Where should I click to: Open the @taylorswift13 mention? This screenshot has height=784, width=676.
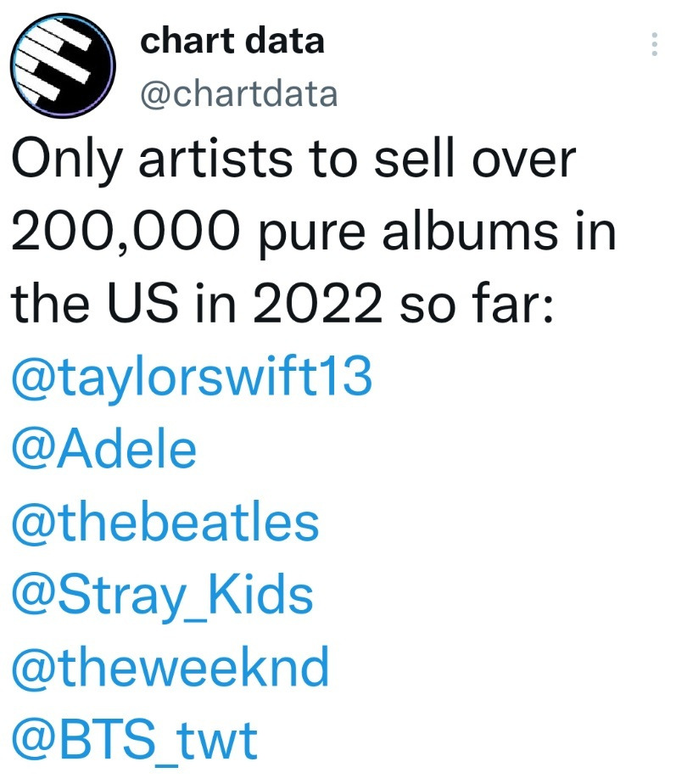click(192, 378)
